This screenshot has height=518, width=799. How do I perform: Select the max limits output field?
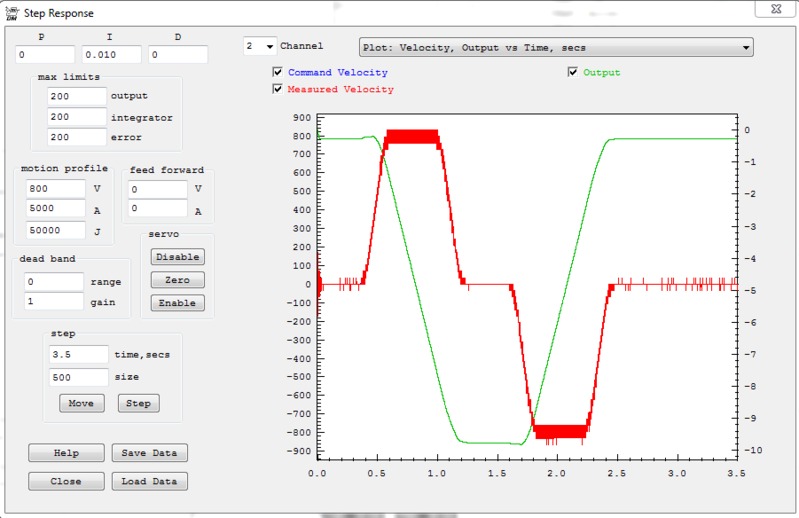pyautogui.click(x=77, y=96)
